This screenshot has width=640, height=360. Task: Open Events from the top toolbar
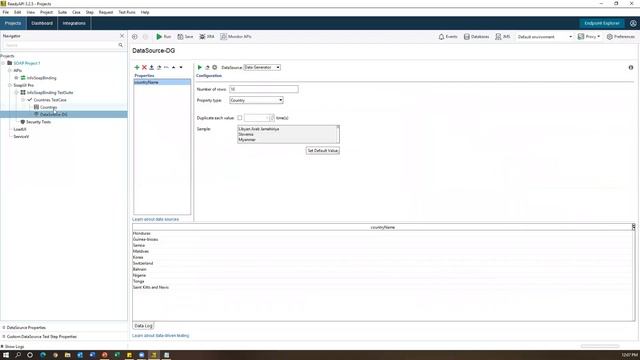[x=448, y=37]
